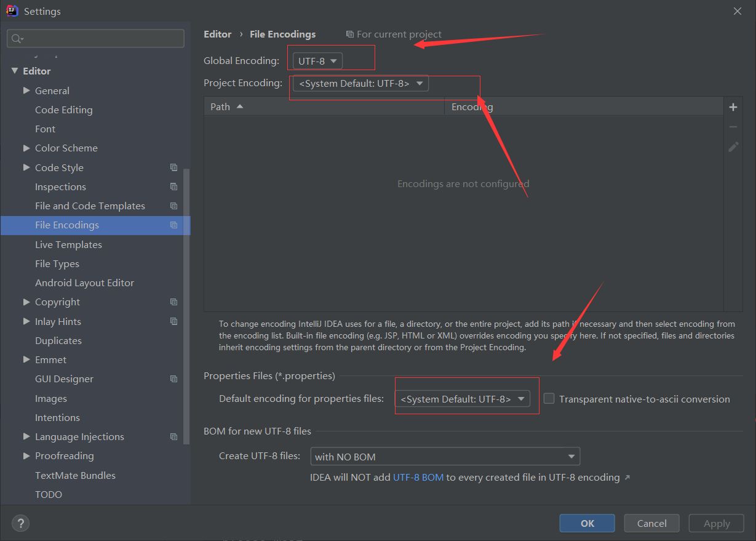Select Font in the settings tree
This screenshot has width=756, height=541.
click(x=45, y=129)
